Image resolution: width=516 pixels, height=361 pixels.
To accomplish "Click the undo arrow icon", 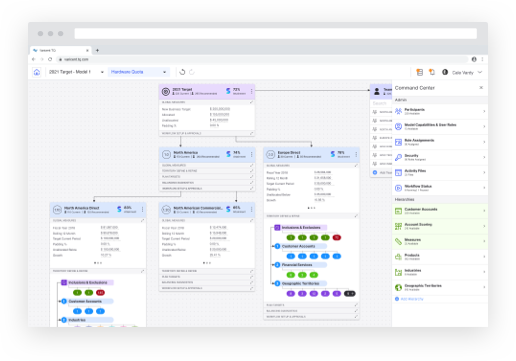I will click(182, 72).
